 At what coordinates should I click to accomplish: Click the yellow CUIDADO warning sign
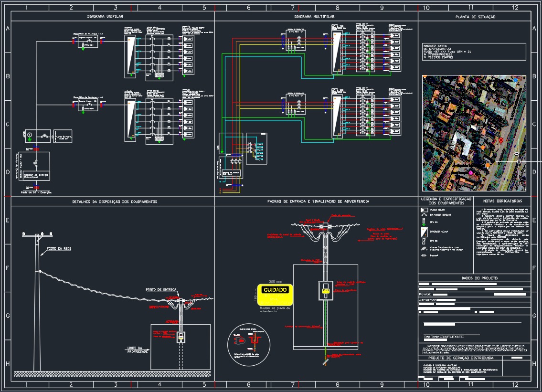[275, 295]
